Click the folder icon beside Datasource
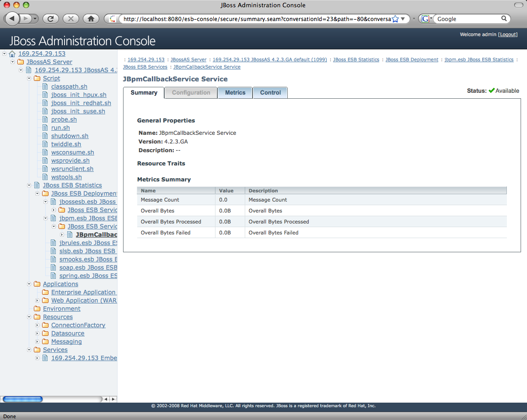The image size is (527, 420). (x=45, y=333)
